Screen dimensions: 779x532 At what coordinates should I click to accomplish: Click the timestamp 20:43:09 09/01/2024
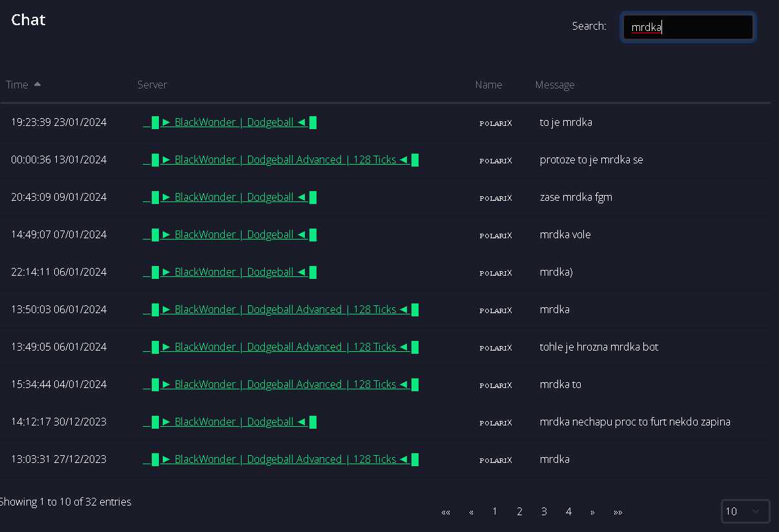coord(59,197)
